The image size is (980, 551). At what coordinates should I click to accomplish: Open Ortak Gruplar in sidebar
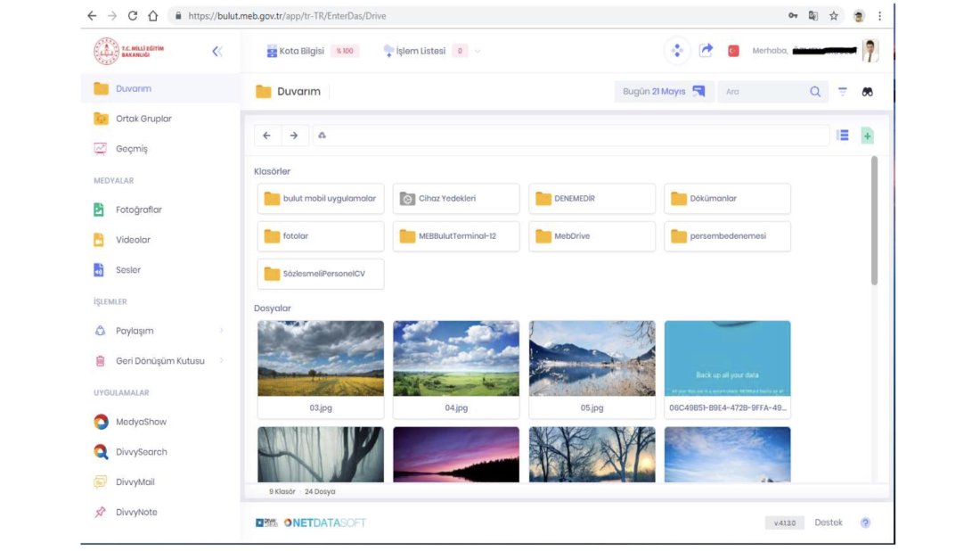coord(143,119)
